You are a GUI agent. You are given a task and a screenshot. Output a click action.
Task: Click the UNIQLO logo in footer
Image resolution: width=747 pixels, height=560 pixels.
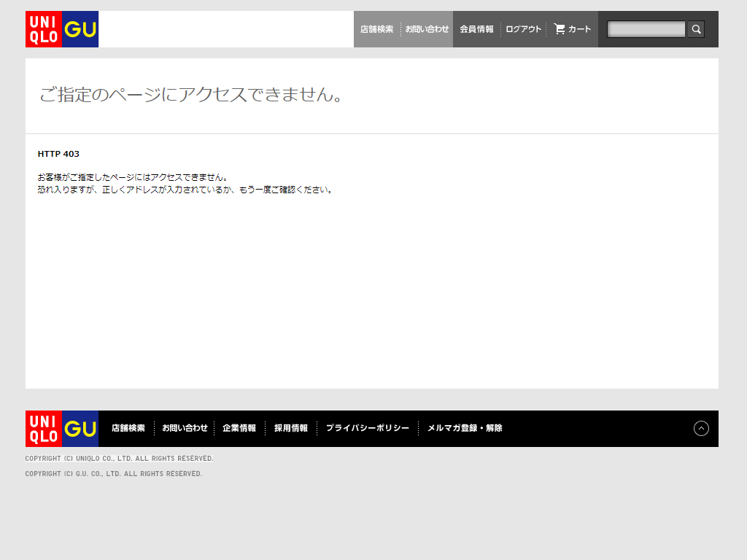click(x=44, y=429)
